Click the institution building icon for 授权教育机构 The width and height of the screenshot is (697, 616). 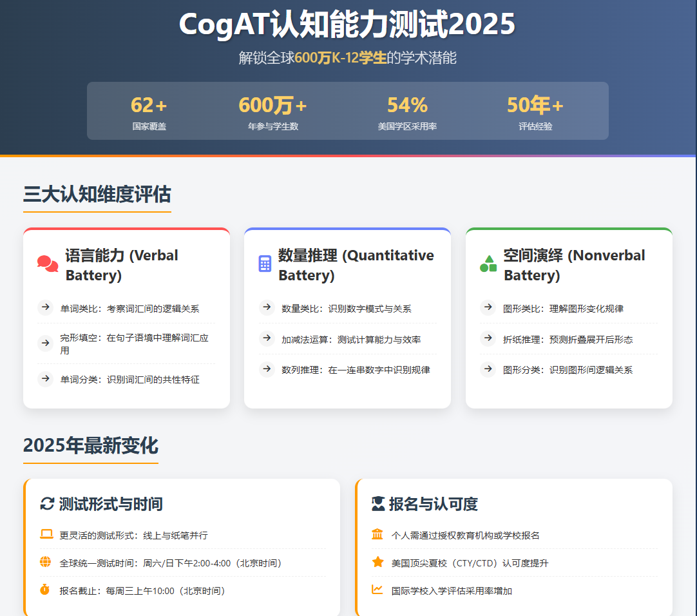click(377, 534)
